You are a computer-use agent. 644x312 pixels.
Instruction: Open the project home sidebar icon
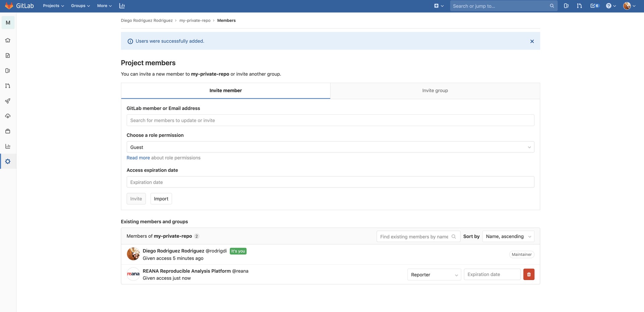click(8, 40)
